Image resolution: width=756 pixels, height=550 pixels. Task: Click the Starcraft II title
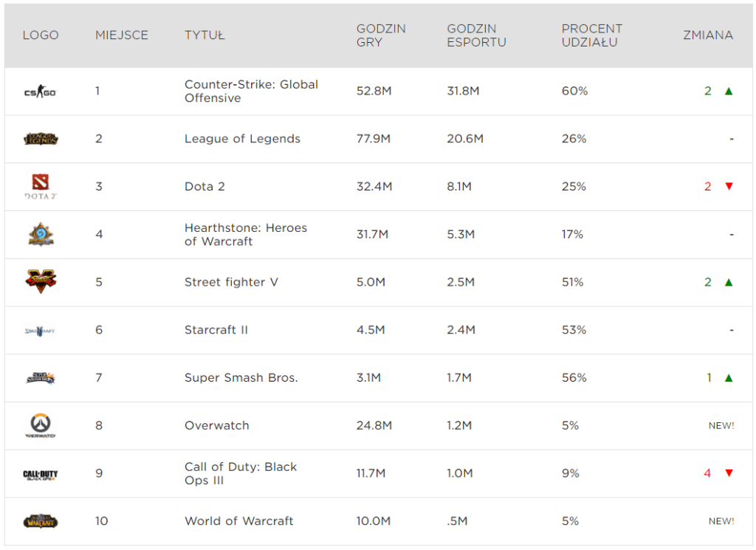click(216, 330)
